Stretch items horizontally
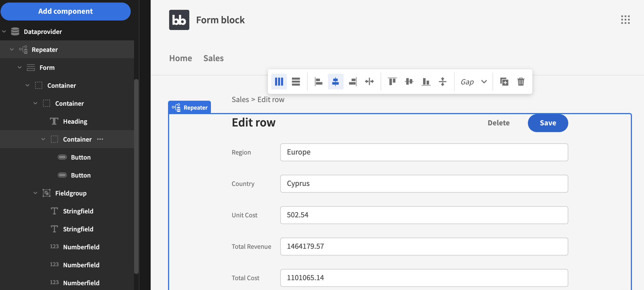 (369, 82)
